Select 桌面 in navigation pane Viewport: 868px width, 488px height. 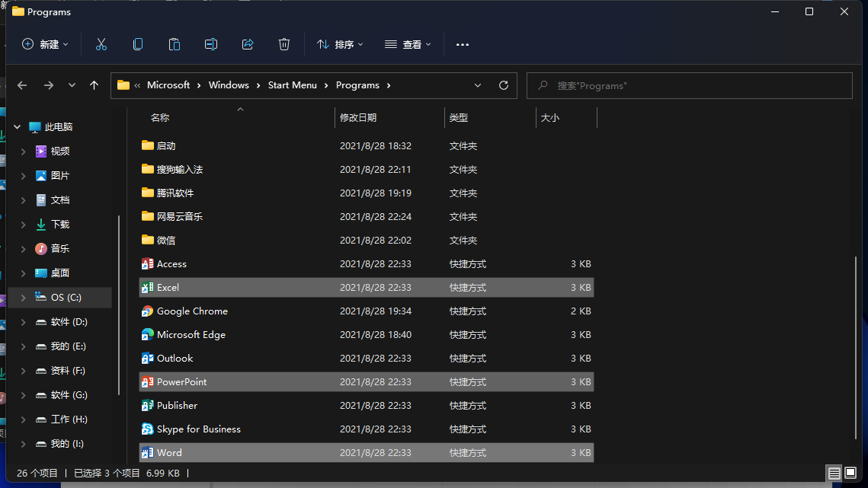[x=59, y=273]
